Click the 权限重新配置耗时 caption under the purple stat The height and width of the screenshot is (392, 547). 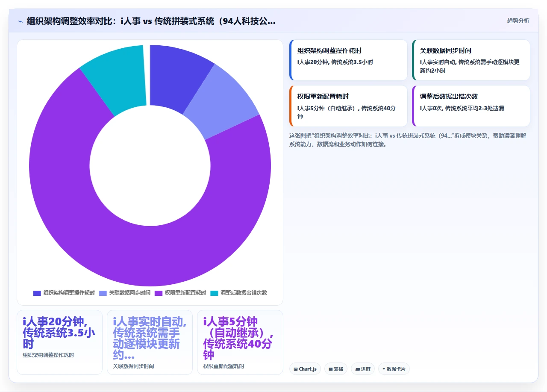click(224, 366)
